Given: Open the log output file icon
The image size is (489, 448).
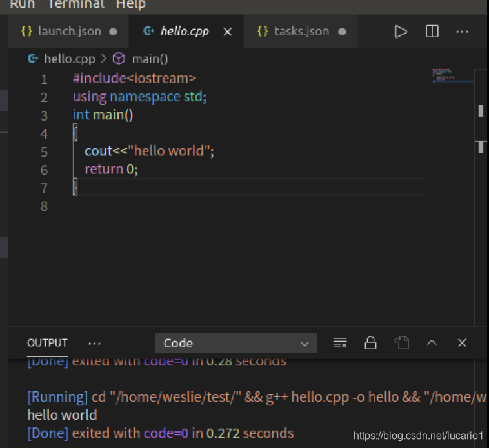Looking at the screenshot, I should [402, 343].
